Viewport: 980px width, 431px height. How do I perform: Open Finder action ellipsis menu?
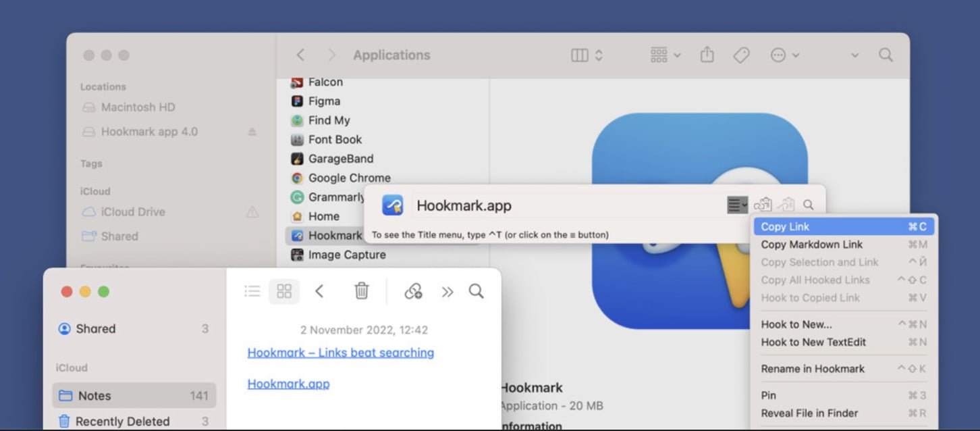[784, 55]
